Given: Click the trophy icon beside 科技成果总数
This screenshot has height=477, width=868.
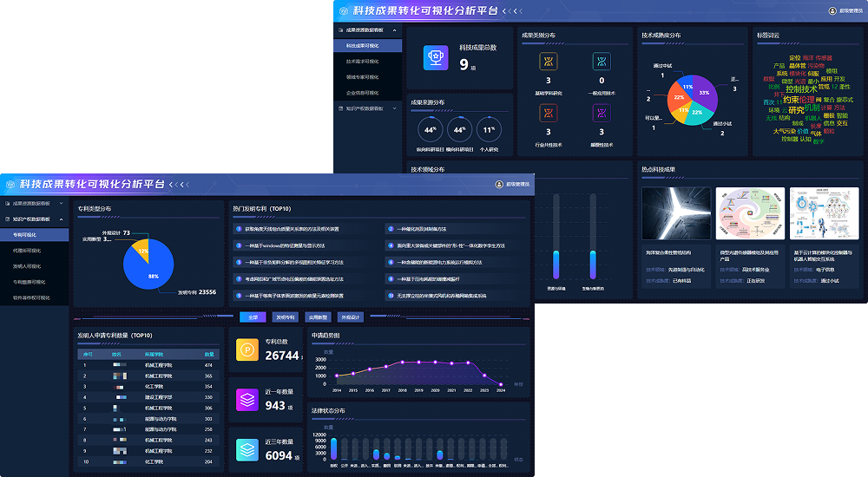Looking at the screenshot, I should click(x=435, y=56).
